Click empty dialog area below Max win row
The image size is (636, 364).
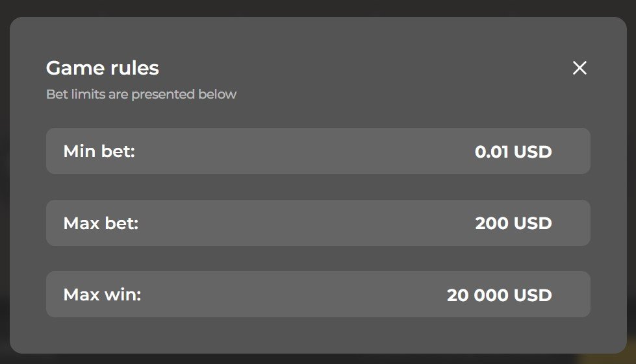318,335
